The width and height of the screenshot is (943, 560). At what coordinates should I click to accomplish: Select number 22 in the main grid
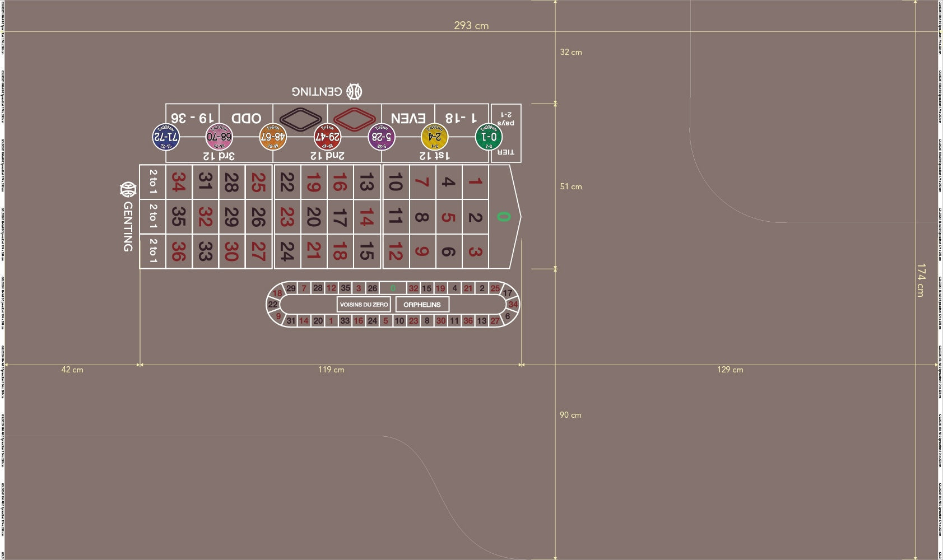coord(286,182)
